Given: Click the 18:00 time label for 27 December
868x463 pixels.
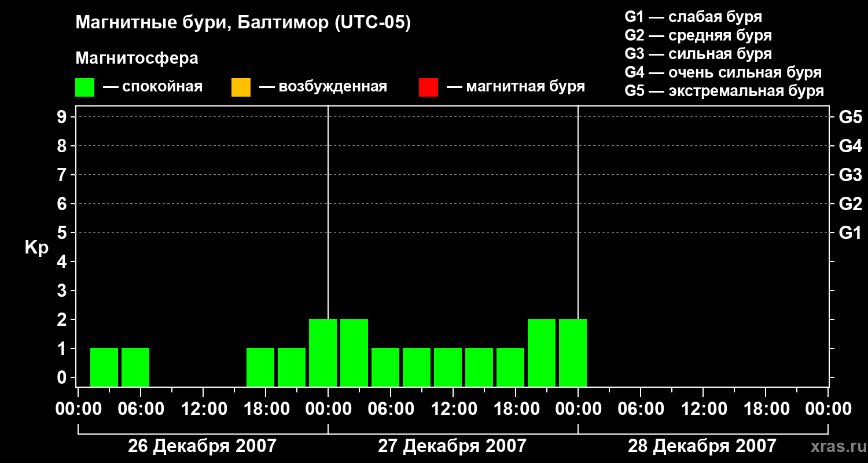Looking at the screenshot, I should click(516, 409).
